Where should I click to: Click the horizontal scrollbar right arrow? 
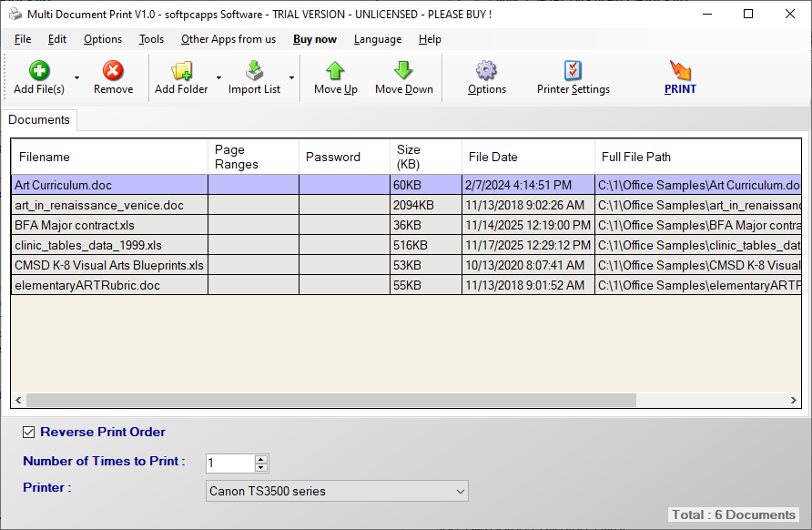click(x=792, y=400)
